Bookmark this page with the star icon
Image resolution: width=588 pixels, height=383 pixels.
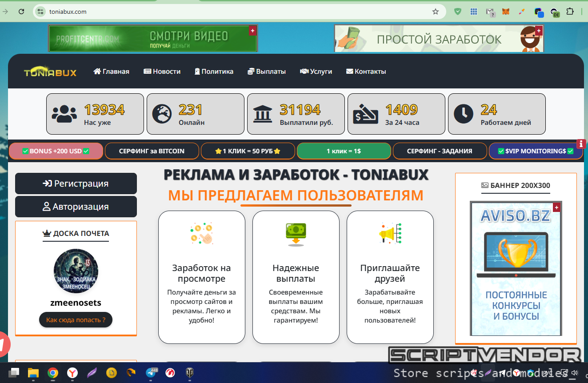coord(436,12)
